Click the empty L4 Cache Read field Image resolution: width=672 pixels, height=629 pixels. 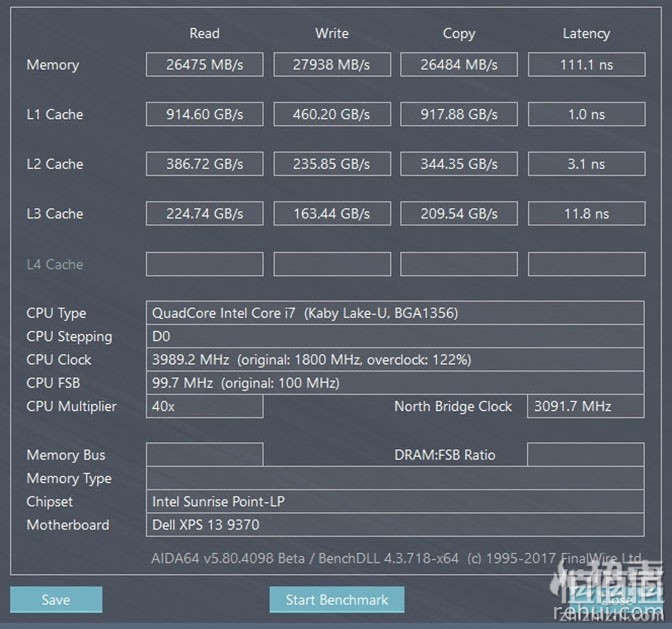[204, 264]
